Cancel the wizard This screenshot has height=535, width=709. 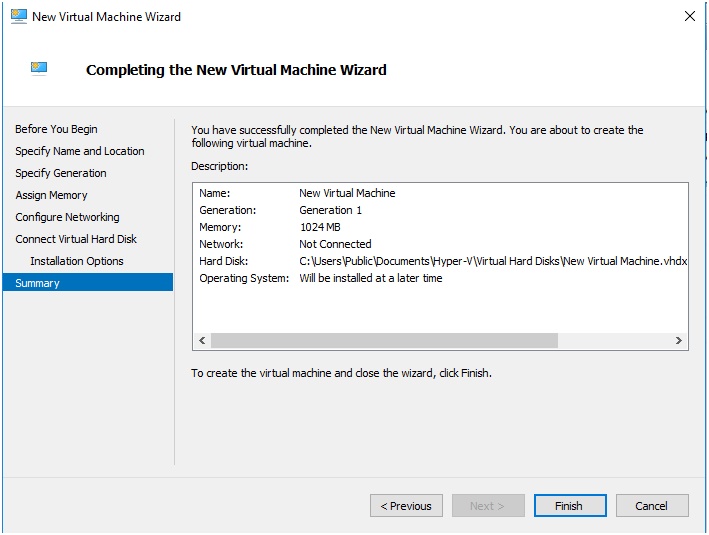pos(652,506)
